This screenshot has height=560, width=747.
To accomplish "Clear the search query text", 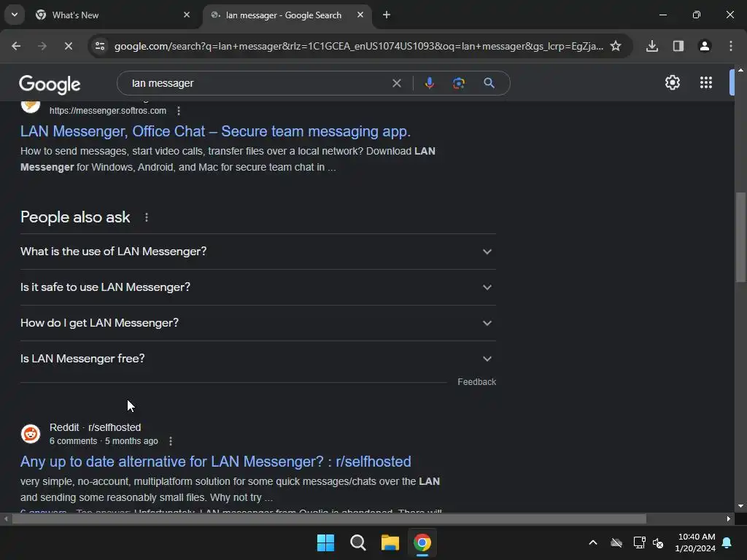I will point(396,83).
